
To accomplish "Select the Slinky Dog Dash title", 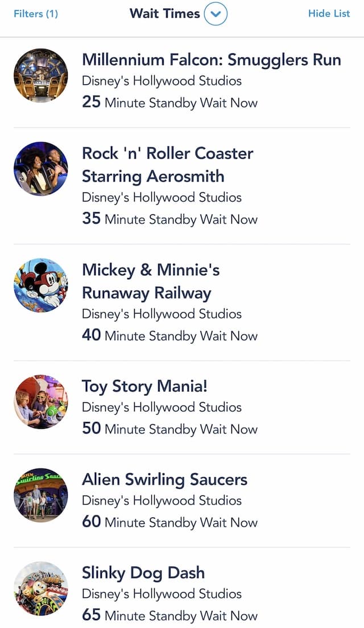I will coord(143,573).
